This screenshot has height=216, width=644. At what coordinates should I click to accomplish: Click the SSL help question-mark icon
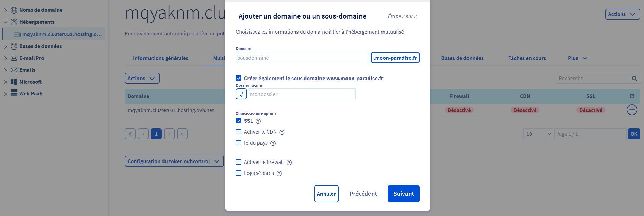258,121
